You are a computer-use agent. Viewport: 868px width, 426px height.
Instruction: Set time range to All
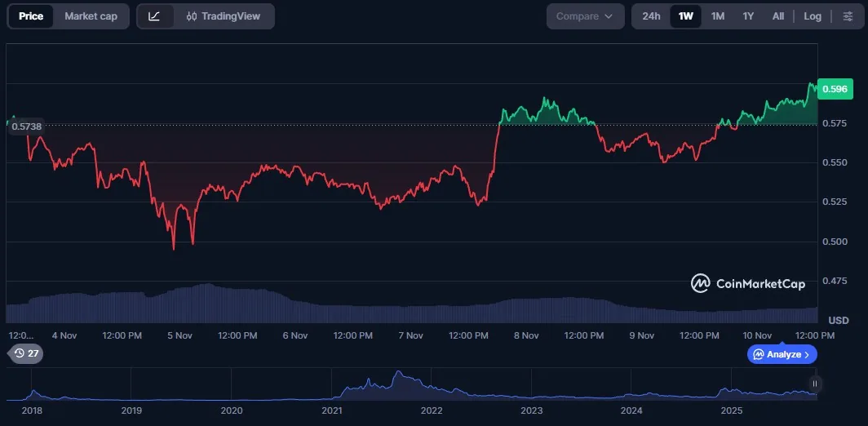777,16
